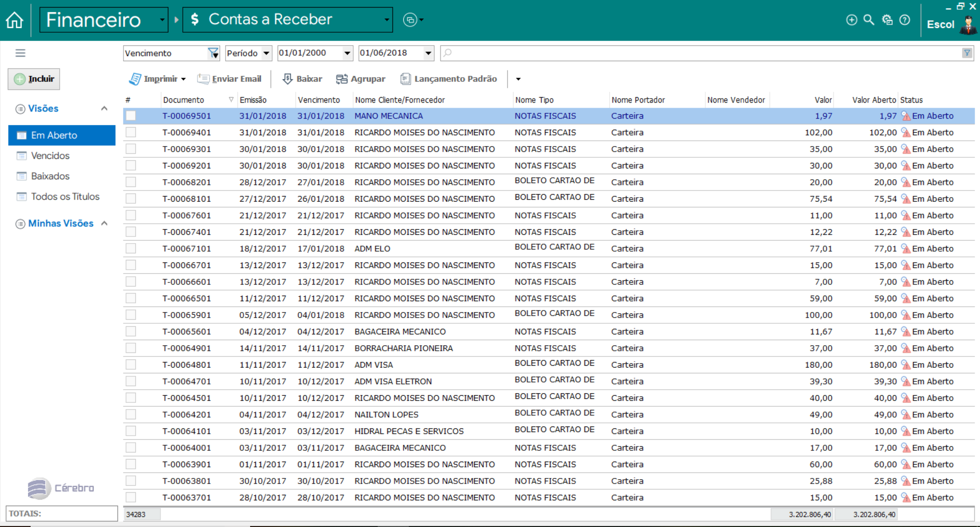Click the Home icon in header
The height and width of the screenshot is (527, 980).
point(14,20)
